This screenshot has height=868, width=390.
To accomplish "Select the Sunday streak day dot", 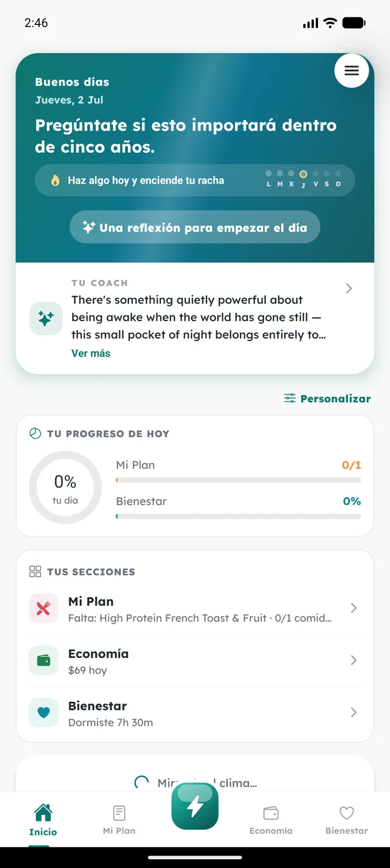I will tap(338, 173).
